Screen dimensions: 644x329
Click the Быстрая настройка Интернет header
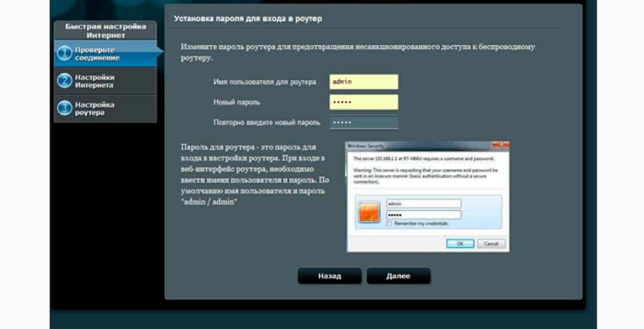point(106,30)
